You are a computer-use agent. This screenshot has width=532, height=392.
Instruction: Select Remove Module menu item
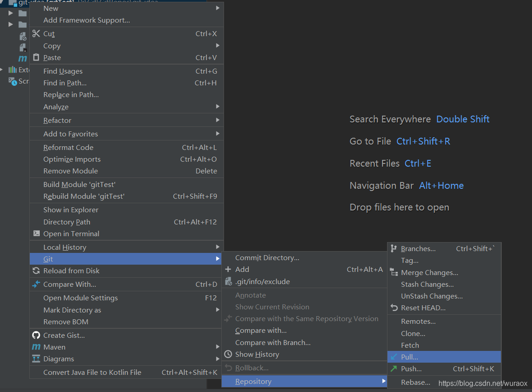[x=126, y=171]
